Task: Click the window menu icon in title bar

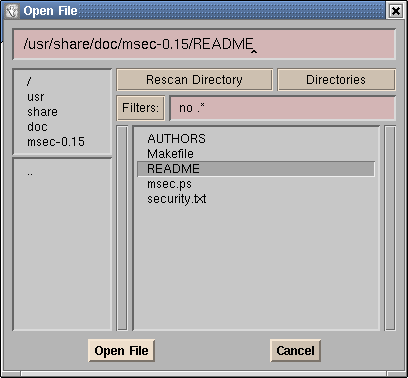Action: [x=13, y=11]
